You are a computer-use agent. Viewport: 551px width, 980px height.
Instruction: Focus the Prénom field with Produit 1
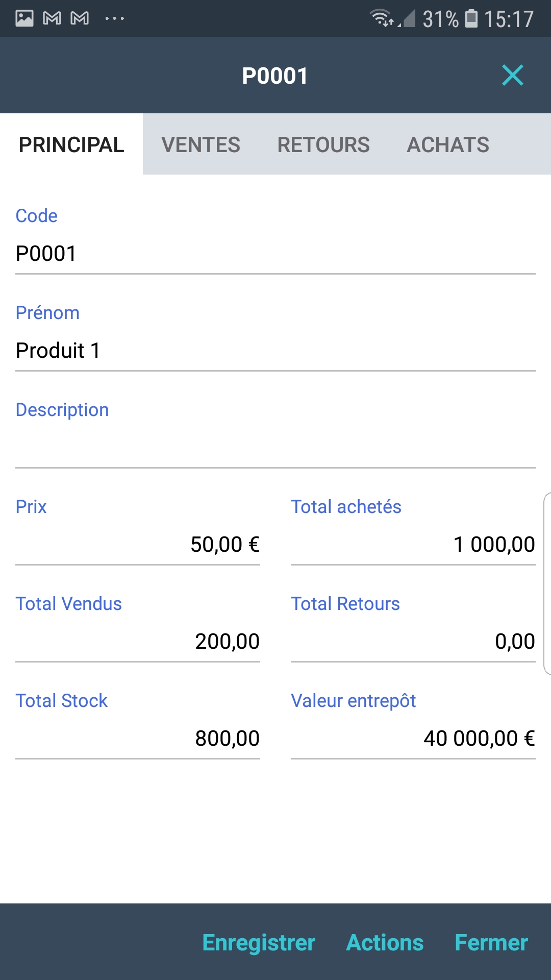275,351
